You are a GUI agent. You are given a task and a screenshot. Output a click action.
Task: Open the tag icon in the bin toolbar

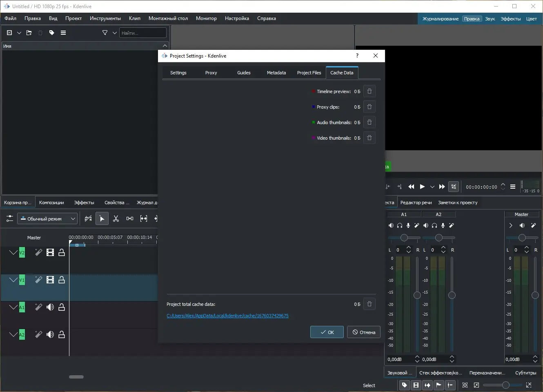[x=52, y=33]
